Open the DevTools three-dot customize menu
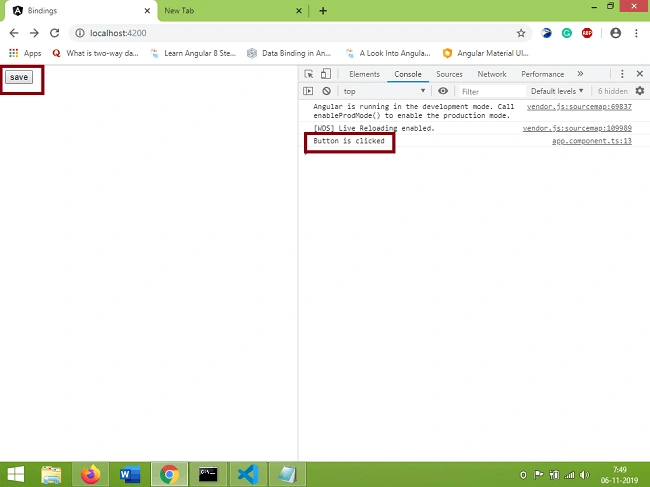The image size is (650, 487). pos(622,74)
